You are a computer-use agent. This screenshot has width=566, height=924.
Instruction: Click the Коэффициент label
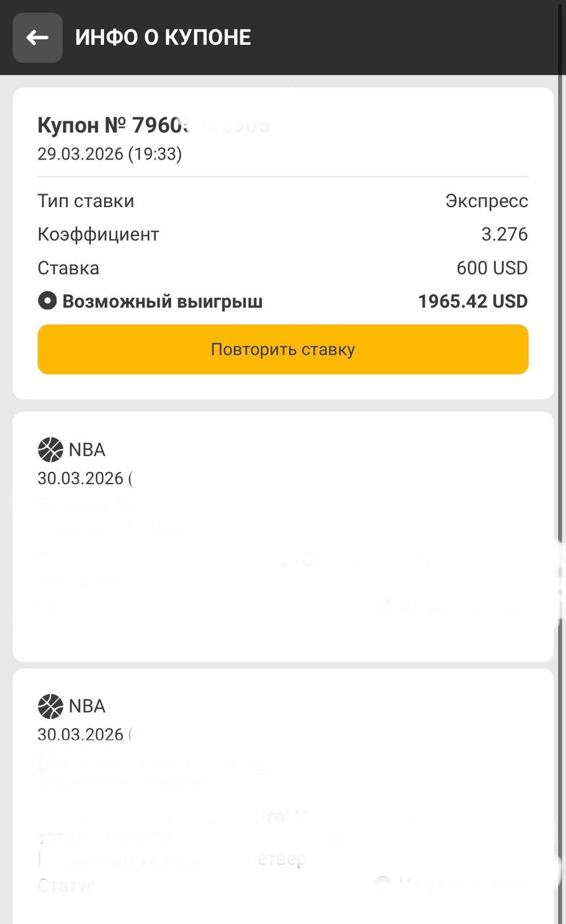click(98, 235)
